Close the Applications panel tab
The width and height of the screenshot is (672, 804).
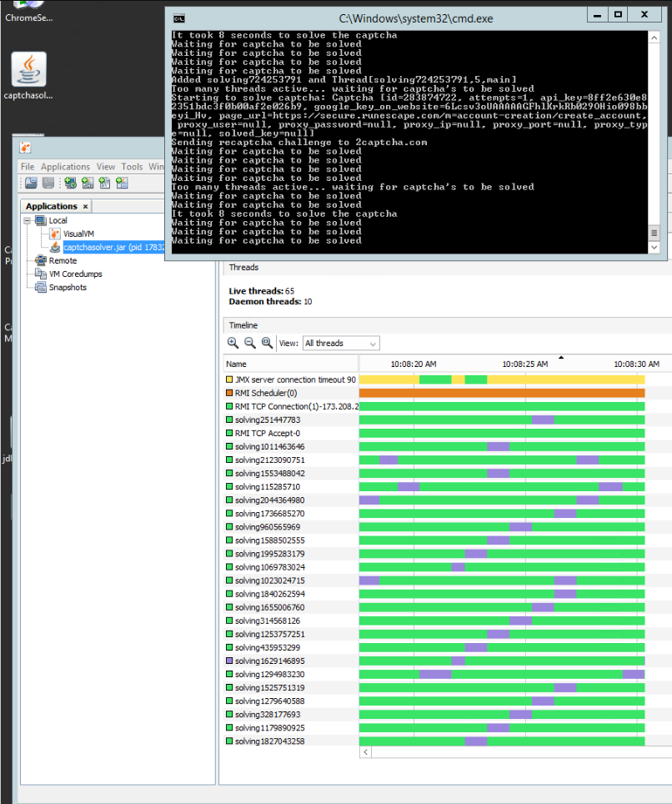coord(85,206)
